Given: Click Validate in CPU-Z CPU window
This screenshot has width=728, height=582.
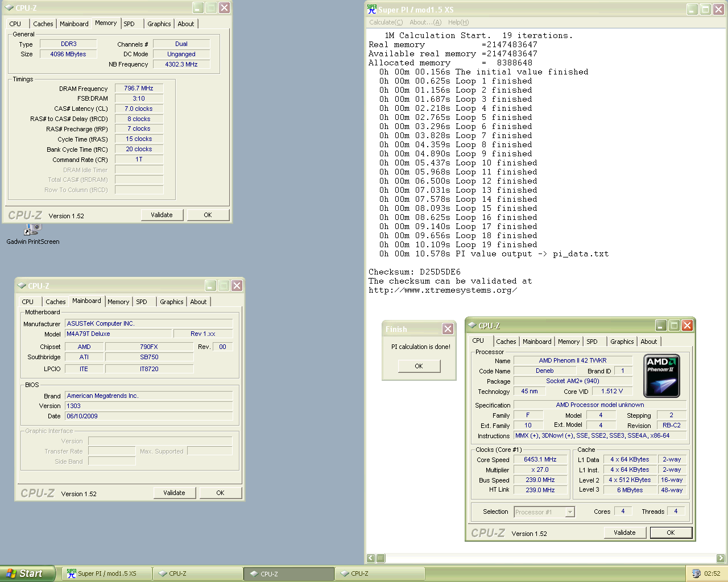Looking at the screenshot, I should click(x=624, y=533).
